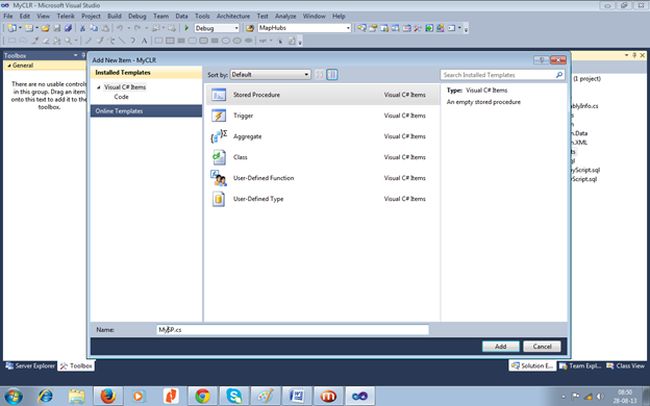Open the Architecture menu
The image size is (650, 406).
click(x=233, y=16)
